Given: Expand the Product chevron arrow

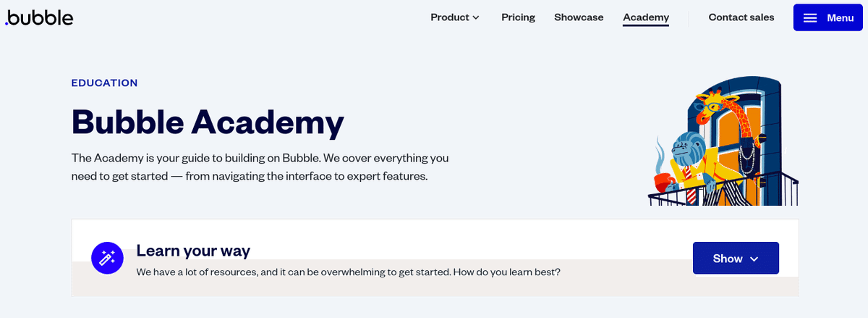Looking at the screenshot, I should pos(476,17).
